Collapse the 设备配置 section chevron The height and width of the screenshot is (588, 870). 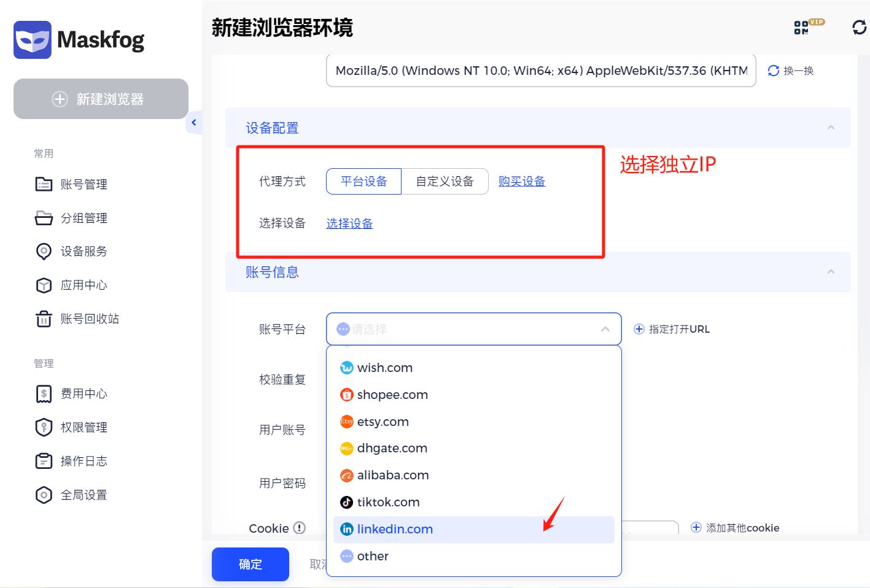[831, 127]
